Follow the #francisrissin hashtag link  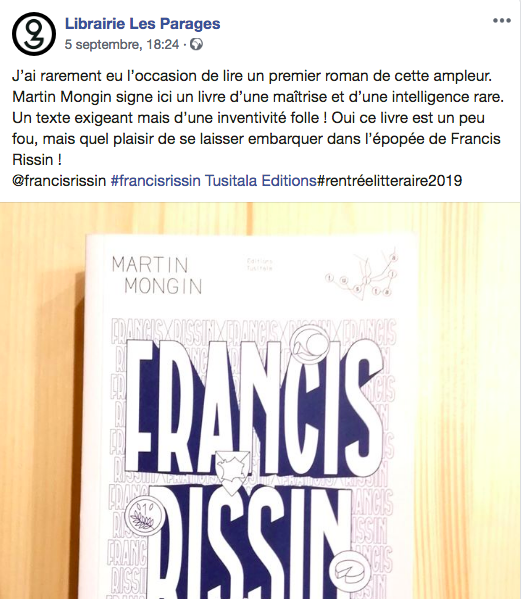pyautogui.click(x=155, y=180)
